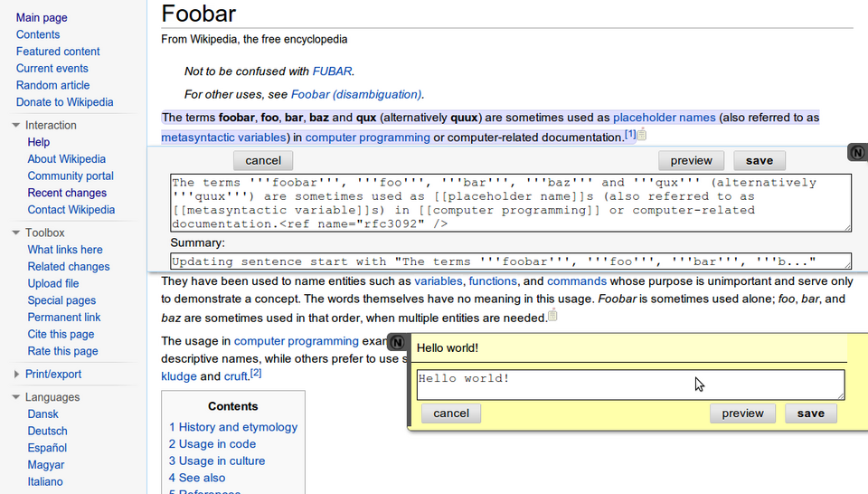The width and height of the screenshot is (868, 494).
Task: Collapse the Languages sidebar section
Action: coord(15,397)
